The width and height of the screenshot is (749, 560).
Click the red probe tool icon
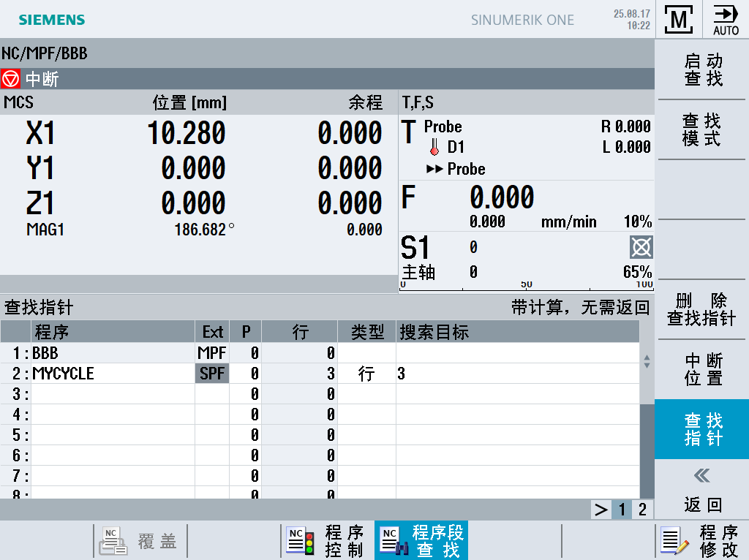[x=434, y=146]
